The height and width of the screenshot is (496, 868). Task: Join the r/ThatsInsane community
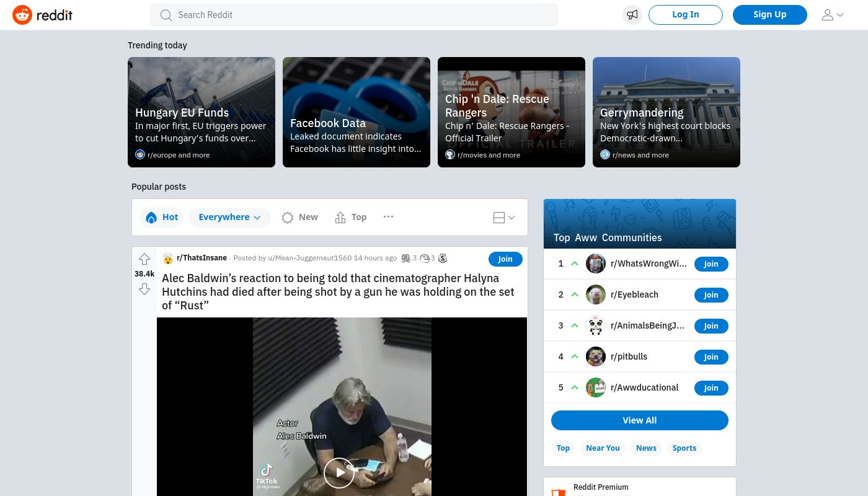pyautogui.click(x=505, y=259)
